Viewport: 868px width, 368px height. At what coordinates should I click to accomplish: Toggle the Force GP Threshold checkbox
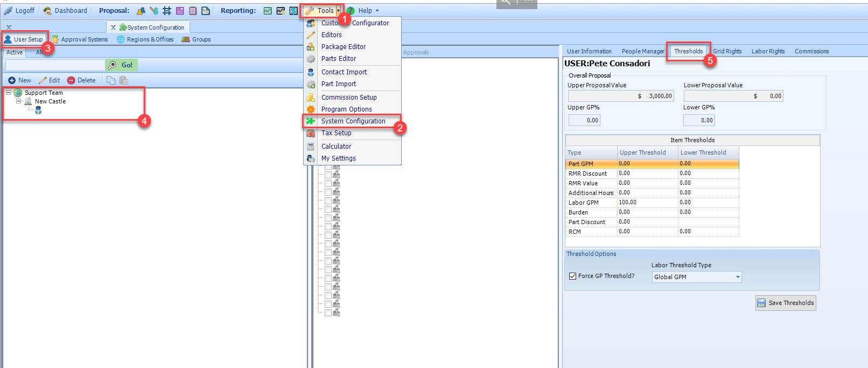572,276
